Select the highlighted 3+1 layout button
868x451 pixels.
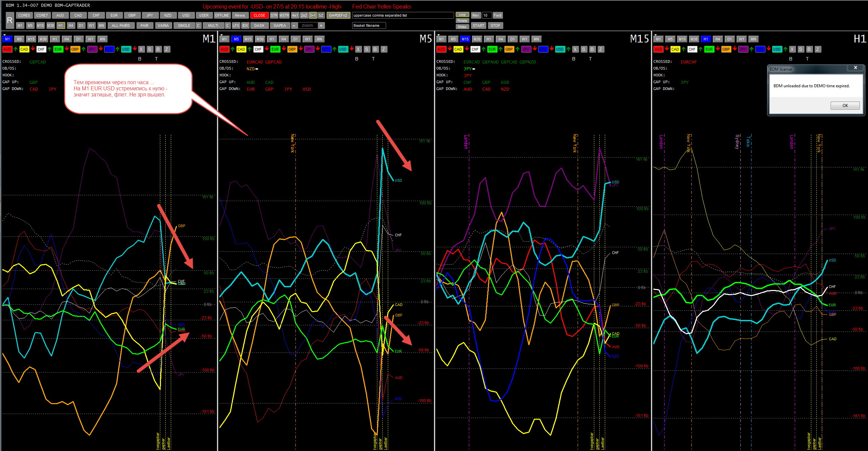(x=313, y=15)
